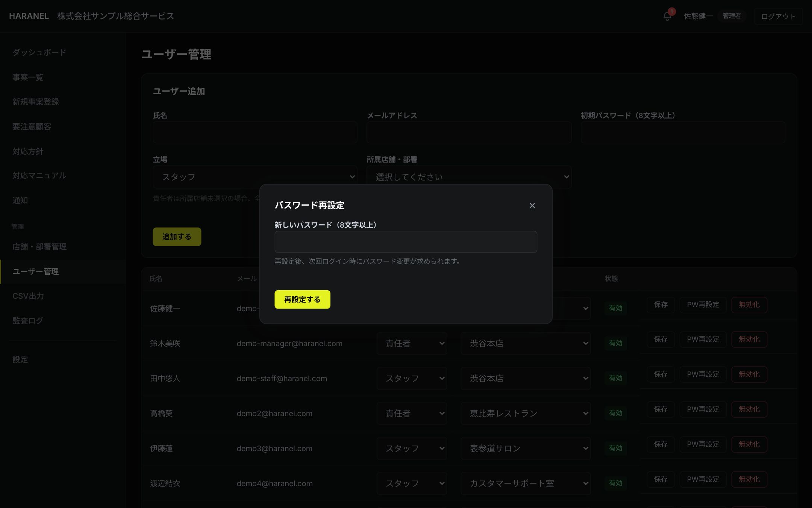The width and height of the screenshot is (812, 508).
Task: Click email demo-manager@haranel.com
Action: (x=289, y=343)
